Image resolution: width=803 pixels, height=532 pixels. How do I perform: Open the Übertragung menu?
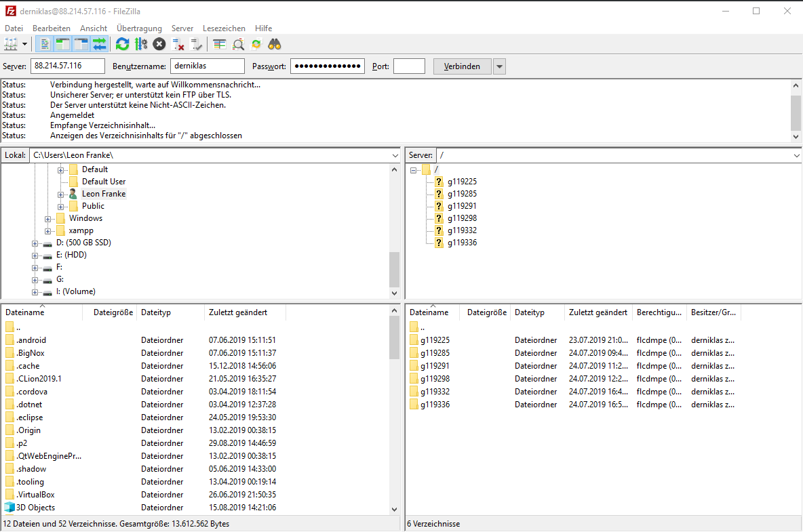139,28
